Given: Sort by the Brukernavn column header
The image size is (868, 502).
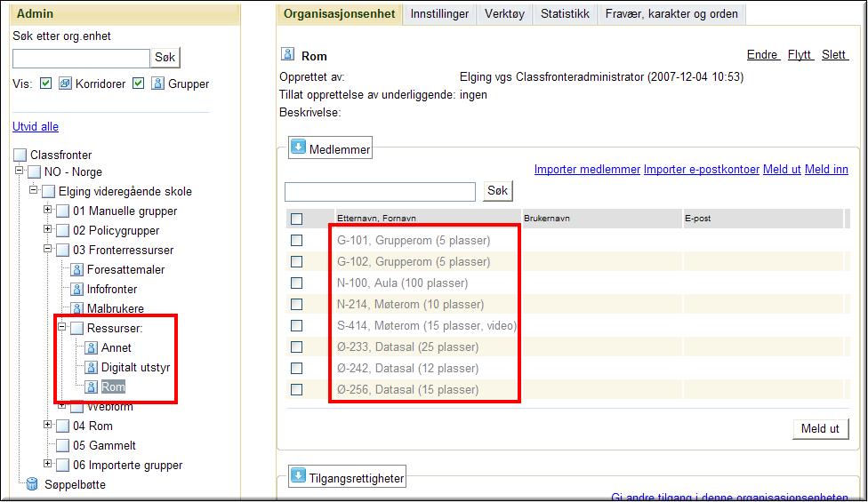Looking at the screenshot, I should (x=546, y=219).
